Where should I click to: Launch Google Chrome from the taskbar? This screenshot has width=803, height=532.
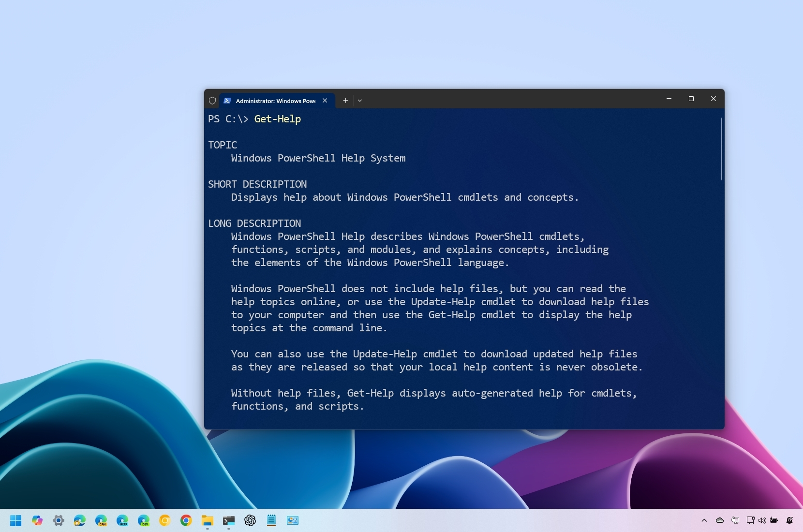(x=186, y=520)
